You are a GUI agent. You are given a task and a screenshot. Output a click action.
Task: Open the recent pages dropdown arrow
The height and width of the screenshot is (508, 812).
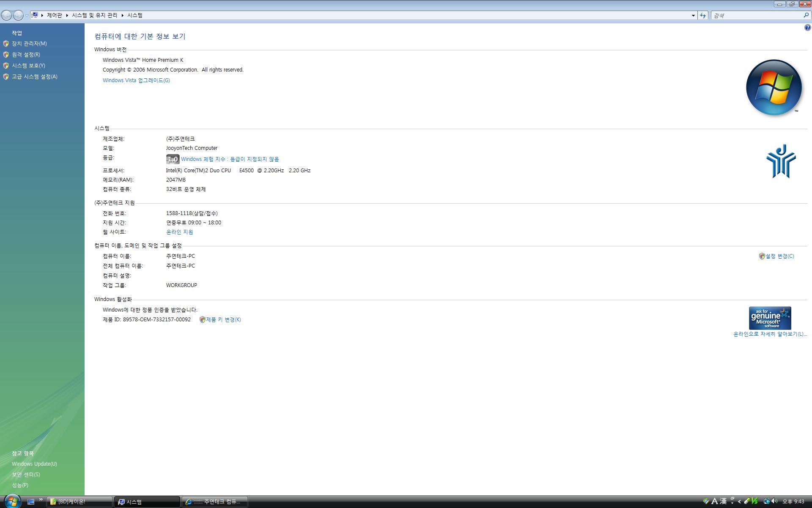27,16
